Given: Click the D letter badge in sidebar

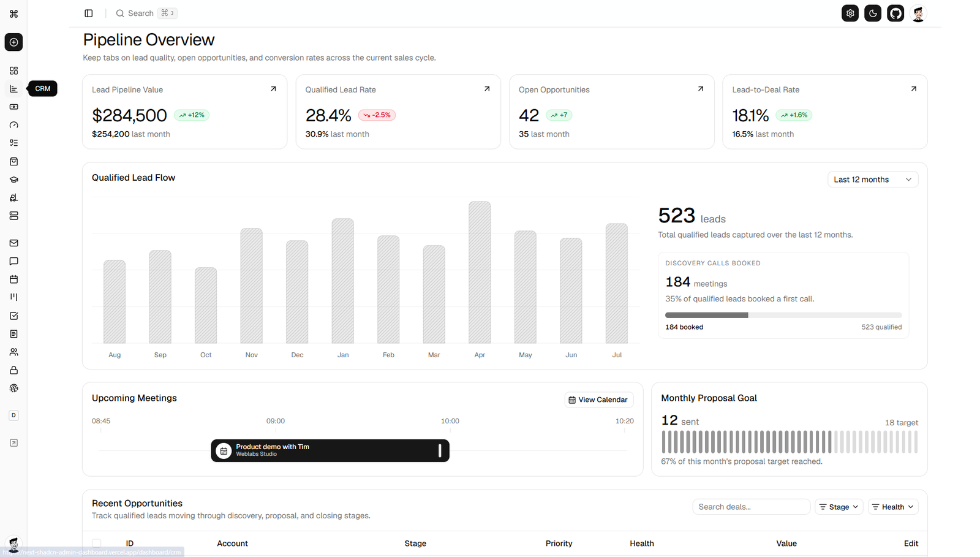Looking at the screenshot, I should pos(13,415).
